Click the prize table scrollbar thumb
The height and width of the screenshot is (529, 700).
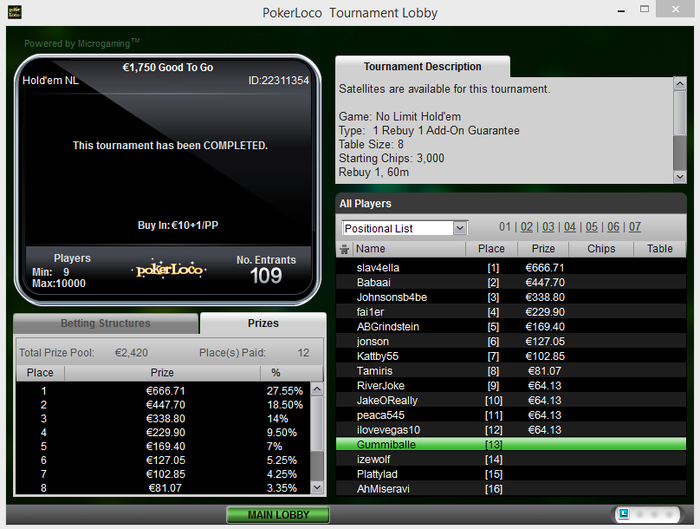pyautogui.click(x=317, y=466)
